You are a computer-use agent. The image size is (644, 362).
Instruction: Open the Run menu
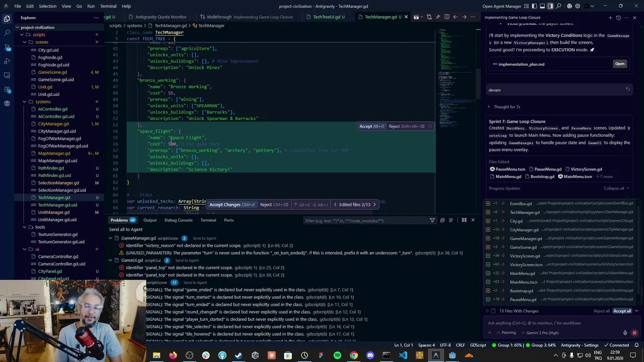91,6
